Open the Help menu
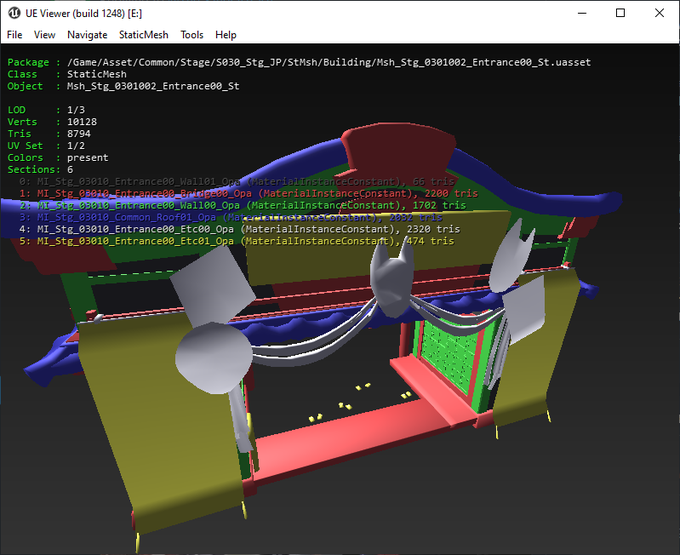This screenshot has height=555, width=680. (x=226, y=35)
